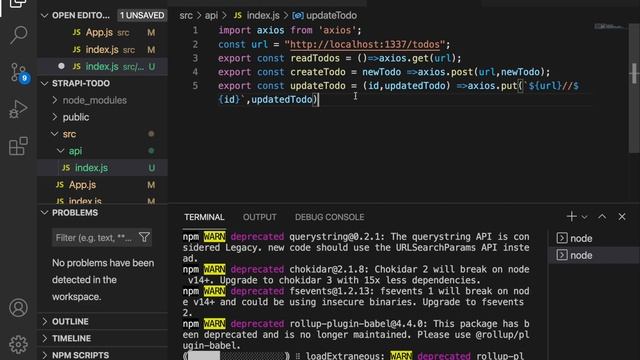Switch to the OUTPUT tab
Image resolution: width=640 pixels, height=360 pixels.
(x=260, y=217)
